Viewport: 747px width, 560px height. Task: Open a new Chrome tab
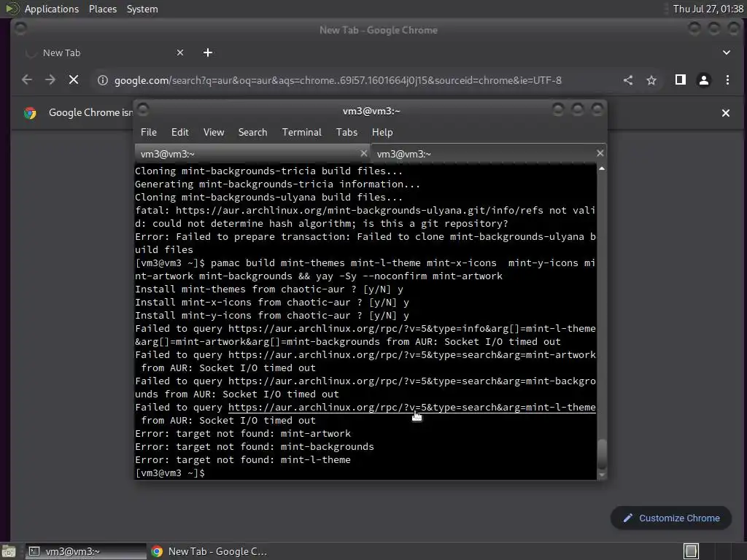(x=208, y=52)
